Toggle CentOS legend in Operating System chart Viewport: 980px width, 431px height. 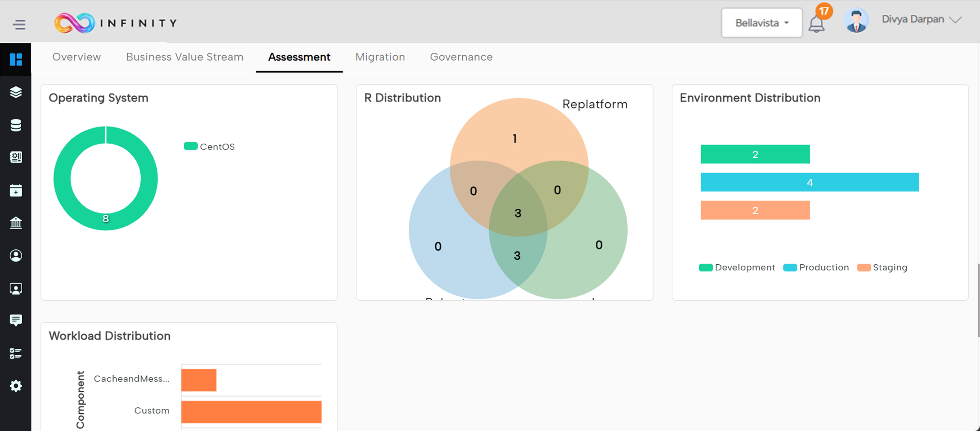click(209, 147)
